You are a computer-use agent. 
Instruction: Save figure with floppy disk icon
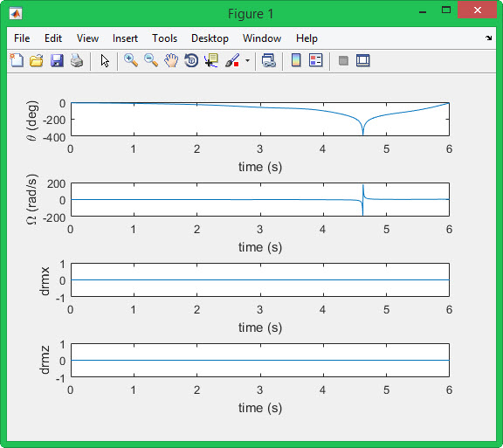point(57,60)
